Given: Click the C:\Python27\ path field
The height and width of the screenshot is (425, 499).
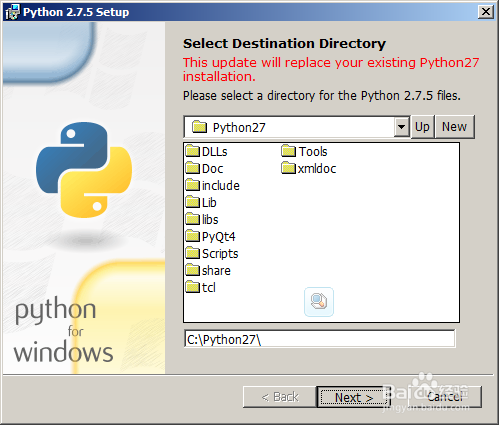Looking at the screenshot, I should tap(319, 339).
